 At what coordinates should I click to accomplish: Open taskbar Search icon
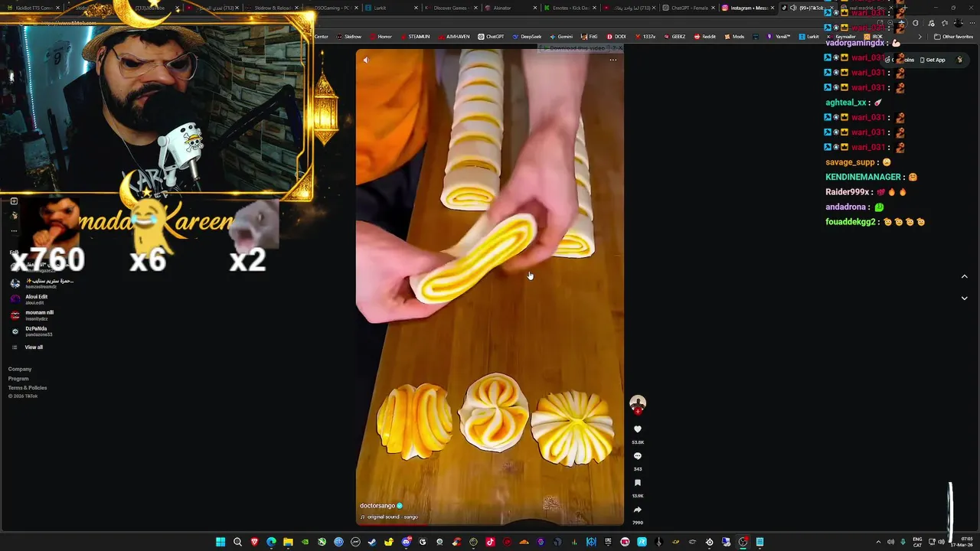coord(237,542)
